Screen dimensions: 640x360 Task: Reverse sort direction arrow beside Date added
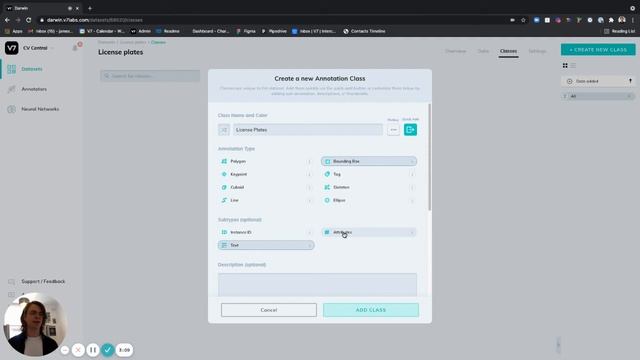pyautogui.click(x=630, y=81)
